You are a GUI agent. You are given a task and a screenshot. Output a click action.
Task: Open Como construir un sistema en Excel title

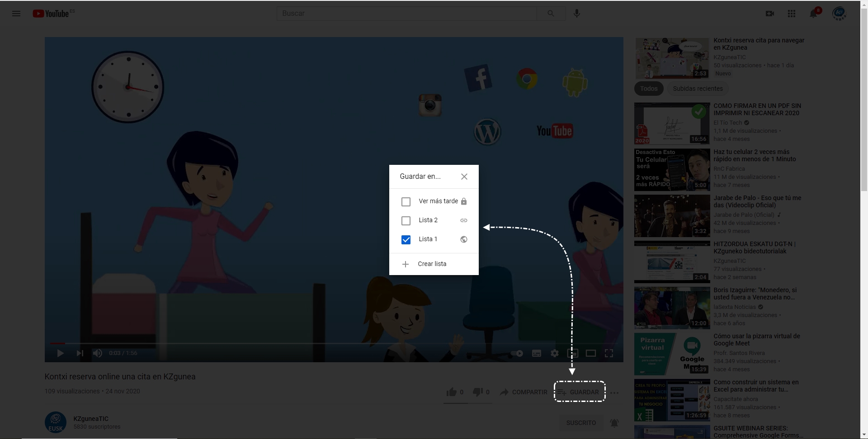pos(756,386)
